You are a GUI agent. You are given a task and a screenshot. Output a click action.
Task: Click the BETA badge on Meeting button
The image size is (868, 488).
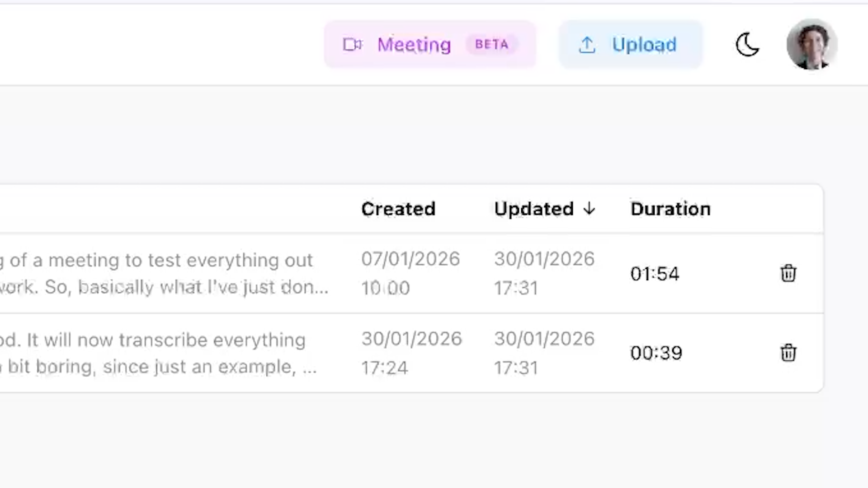(x=491, y=44)
